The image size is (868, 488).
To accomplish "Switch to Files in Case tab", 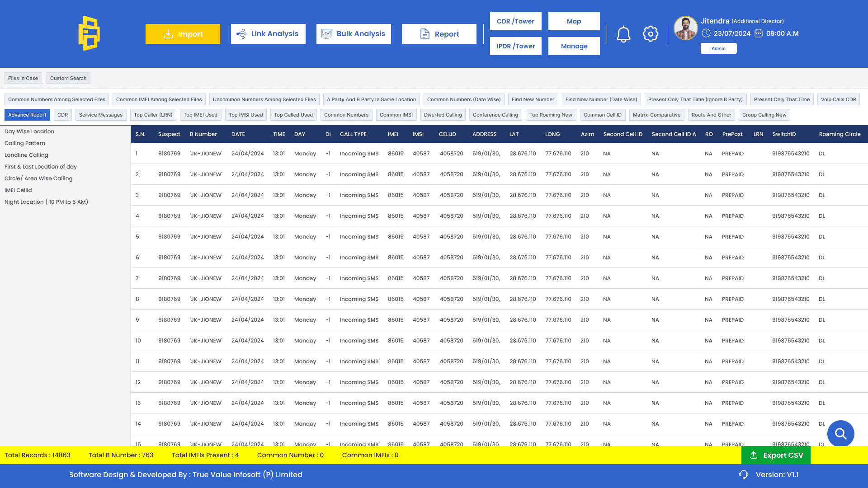I will [x=23, y=78].
